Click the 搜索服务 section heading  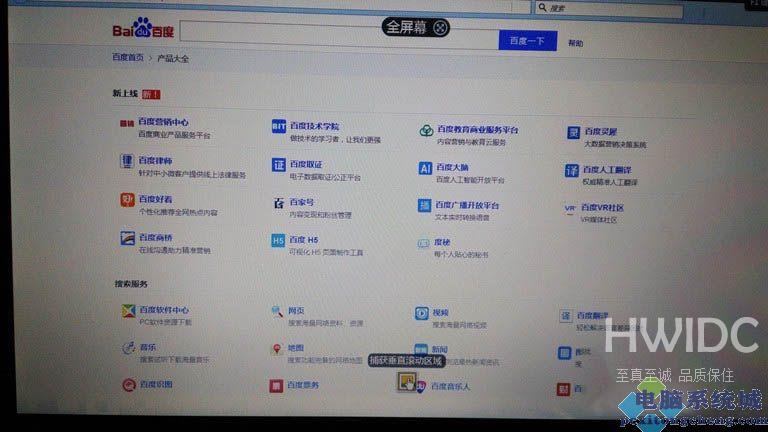click(131, 284)
